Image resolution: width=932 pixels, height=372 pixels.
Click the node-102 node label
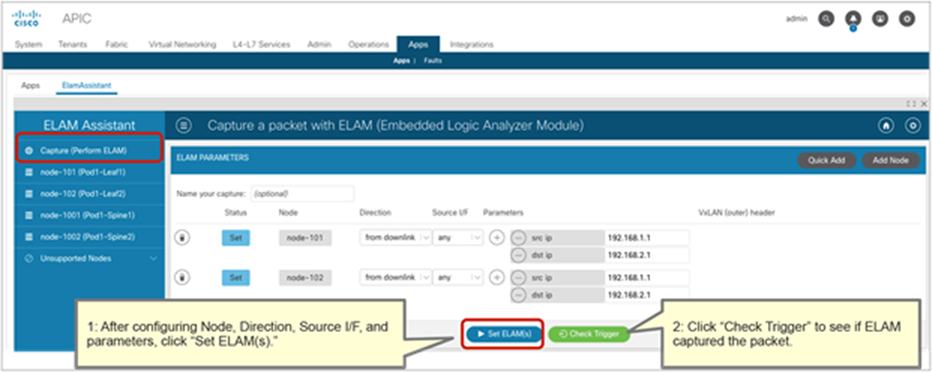pos(305,277)
